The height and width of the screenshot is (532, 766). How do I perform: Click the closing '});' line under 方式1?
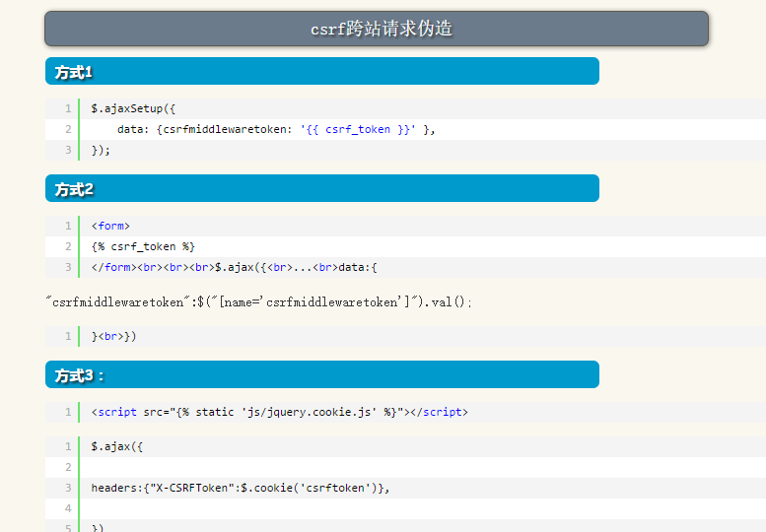click(101, 151)
